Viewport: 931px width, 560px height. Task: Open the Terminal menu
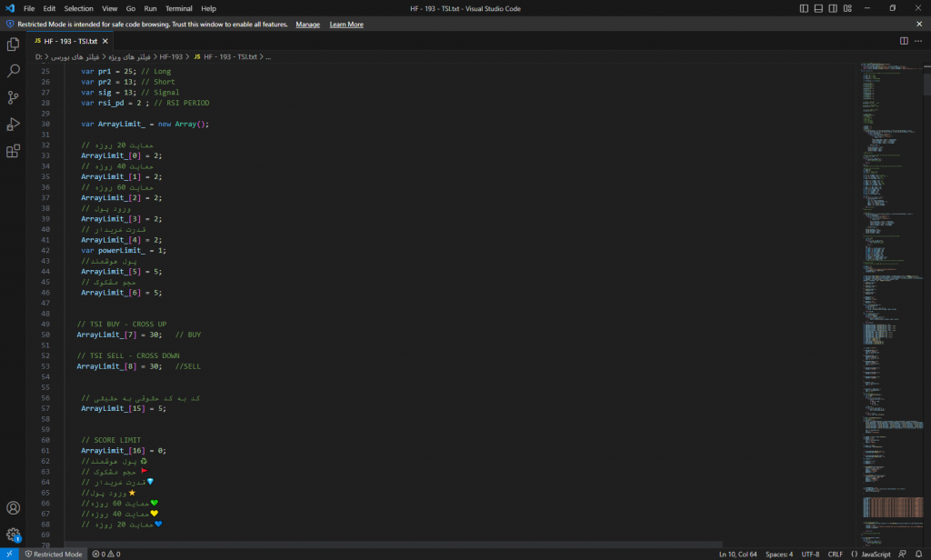[178, 8]
